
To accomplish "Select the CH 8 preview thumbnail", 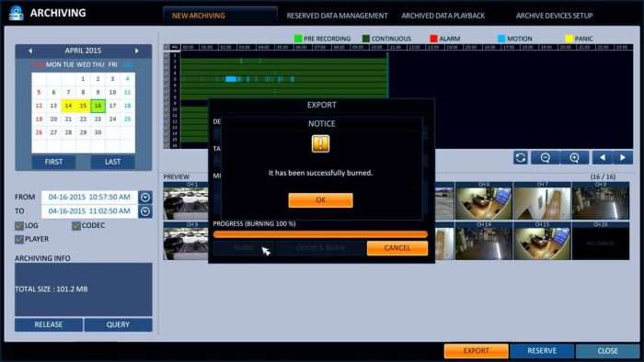I will click(601, 201).
